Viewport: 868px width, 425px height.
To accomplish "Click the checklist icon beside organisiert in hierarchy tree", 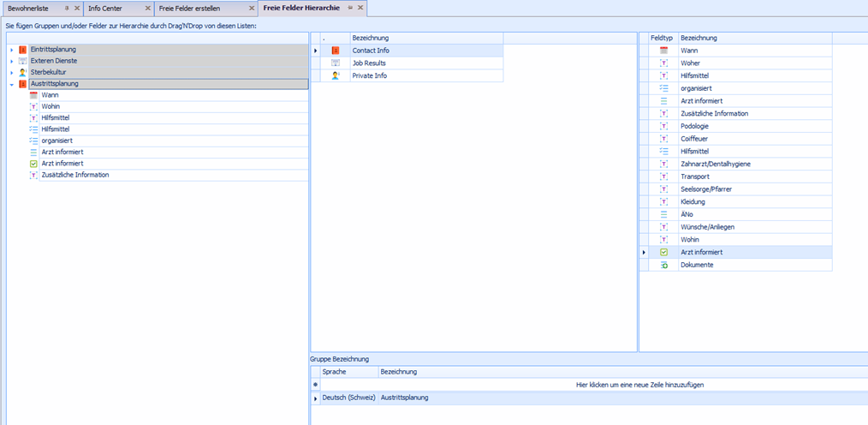I will pyautogui.click(x=33, y=141).
